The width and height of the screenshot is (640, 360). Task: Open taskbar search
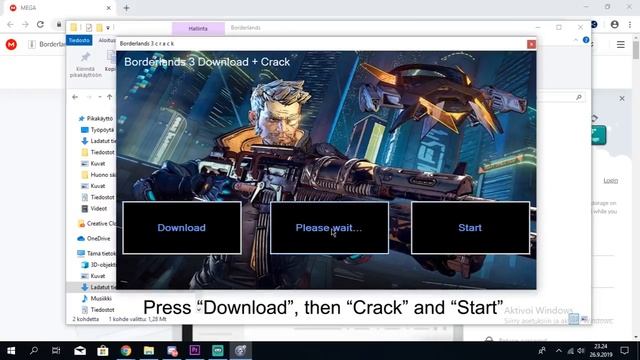click(x=34, y=351)
